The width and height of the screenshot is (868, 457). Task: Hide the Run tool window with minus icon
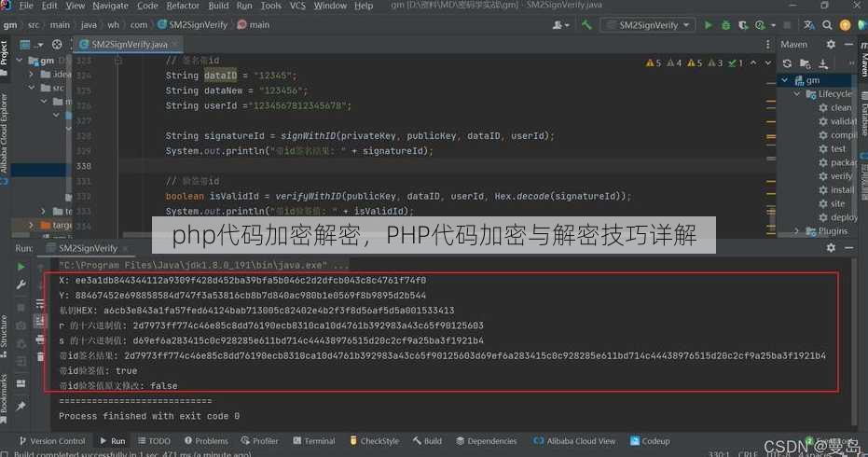coord(848,247)
